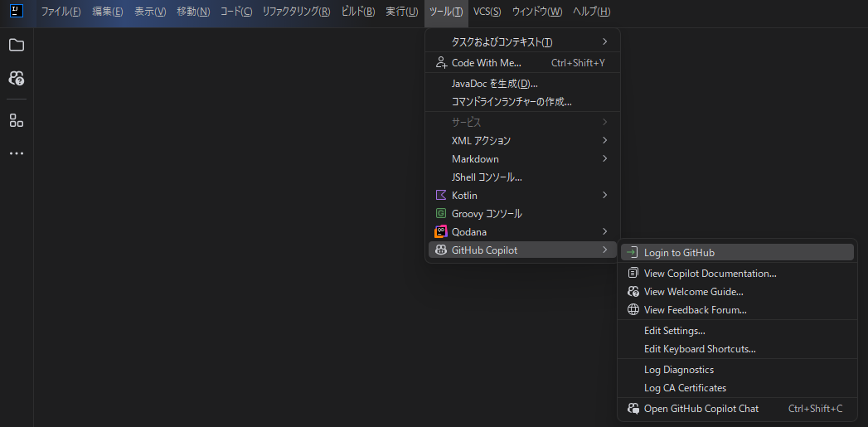Select Login to GitHub
Image resolution: width=868 pixels, height=427 pixels.
pos(737,253)
